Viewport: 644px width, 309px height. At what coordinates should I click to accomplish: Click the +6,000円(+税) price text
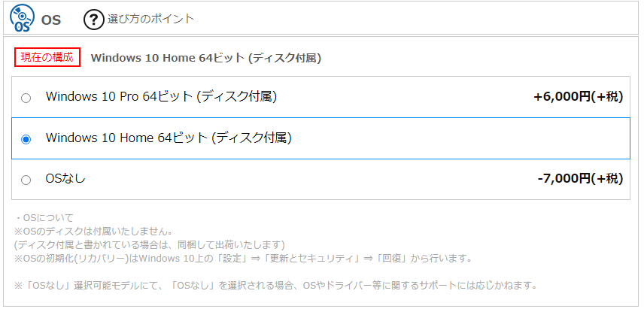click(x=579, y=97)
